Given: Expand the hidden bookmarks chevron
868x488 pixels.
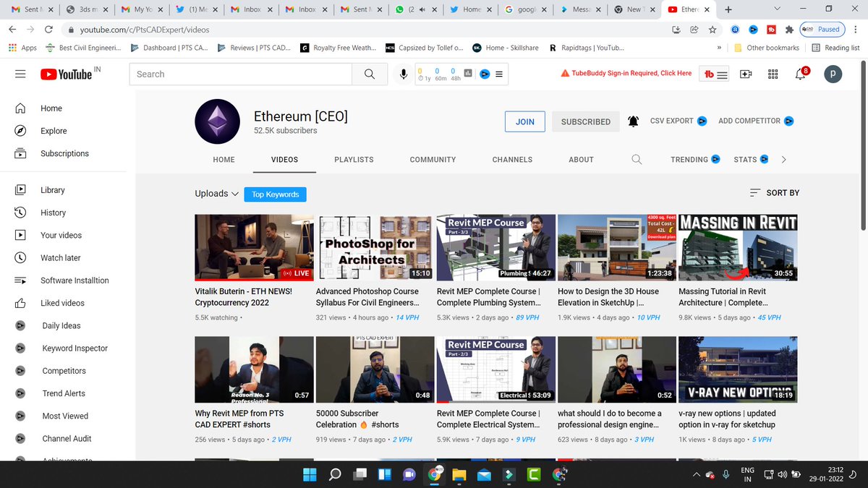Looking at the screenshot, I should coord(719,48).
